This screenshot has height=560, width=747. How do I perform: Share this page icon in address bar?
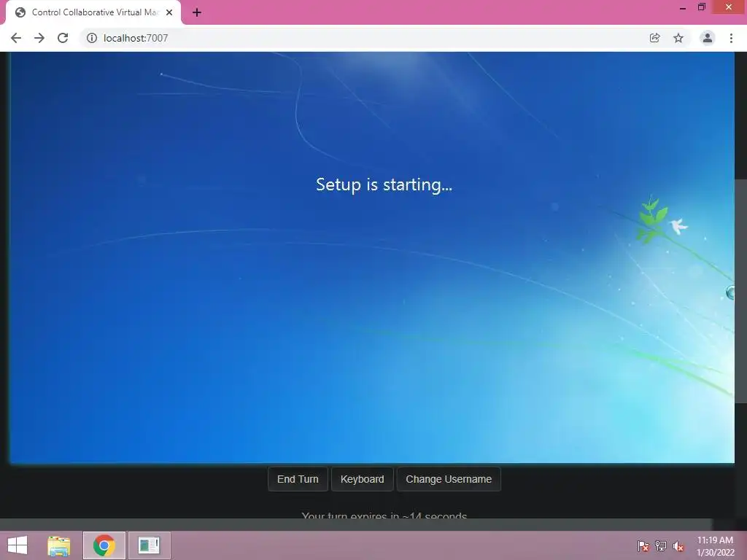coord(654,38)
